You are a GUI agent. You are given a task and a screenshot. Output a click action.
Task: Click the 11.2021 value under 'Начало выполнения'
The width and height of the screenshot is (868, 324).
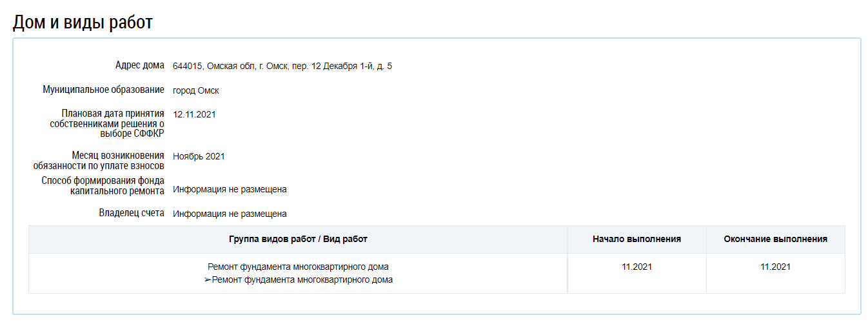(x=636, y=267)
